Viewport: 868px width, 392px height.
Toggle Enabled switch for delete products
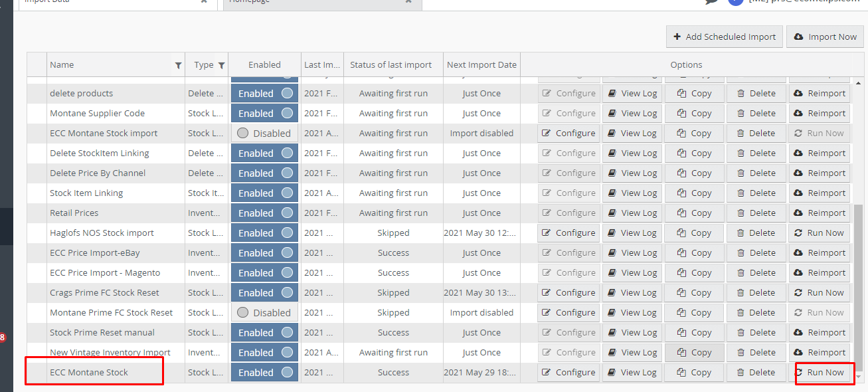point(264,94)
